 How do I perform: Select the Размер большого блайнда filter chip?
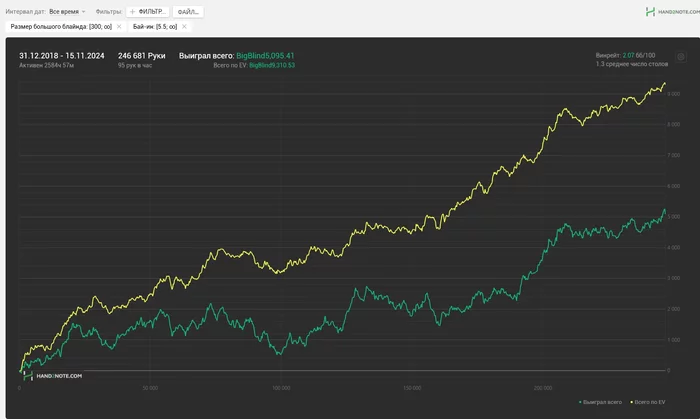tap(61, 26)
